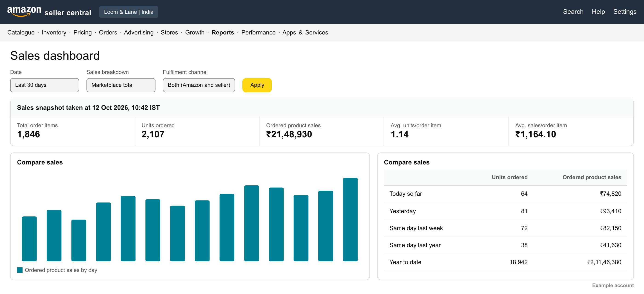Open the Inventory menu
This screenshot has width=644, height=294.
(x=54, y=32)
